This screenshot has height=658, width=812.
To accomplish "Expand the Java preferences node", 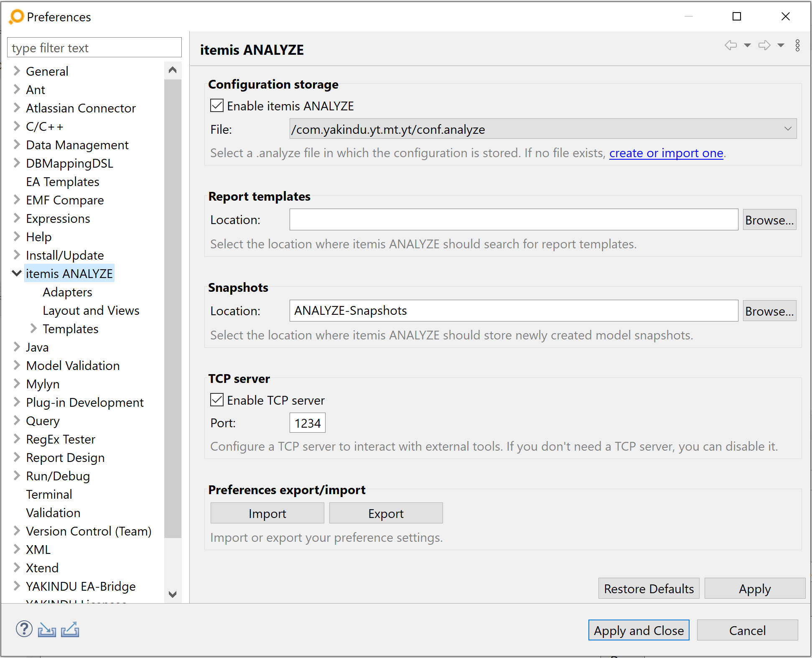I will click(17, 347).
